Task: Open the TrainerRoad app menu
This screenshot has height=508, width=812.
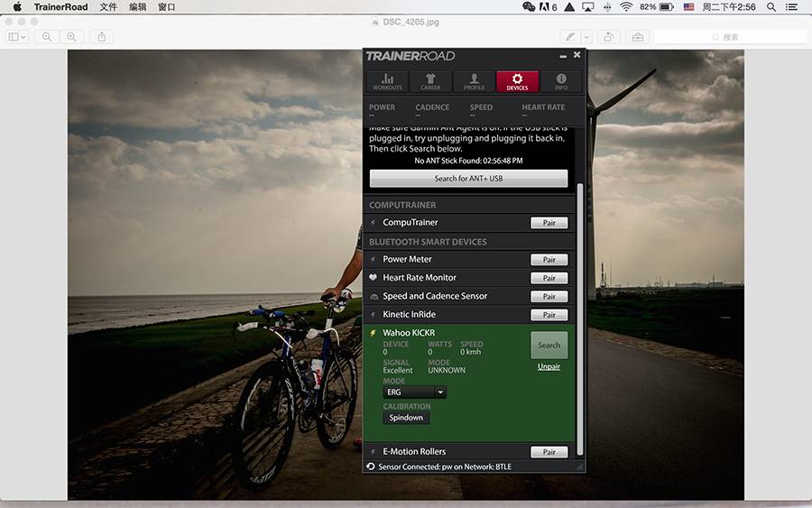Action: (x=60, y=6)
